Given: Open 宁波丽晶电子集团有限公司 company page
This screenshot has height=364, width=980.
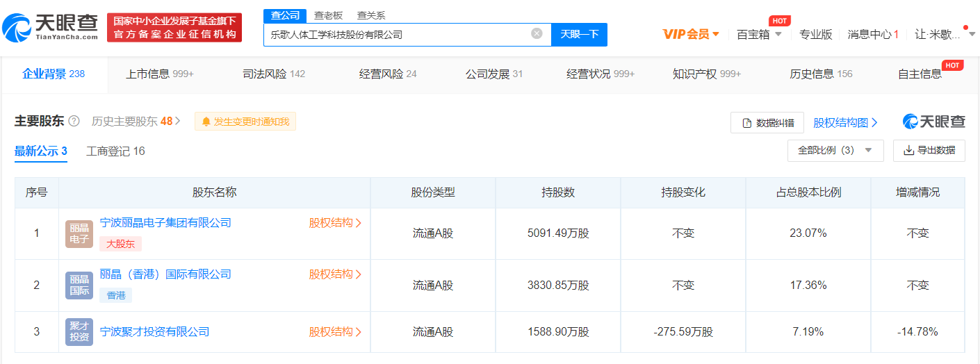Looking at the screenshot, I should pos(165,223).
